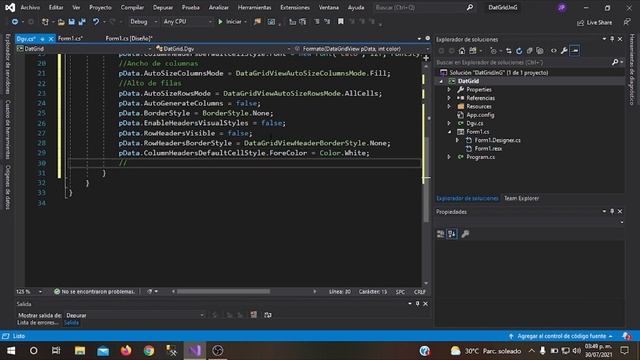Open the Any CPU platform dropdown
Screen dimensions: 640x360
[187, 22]
